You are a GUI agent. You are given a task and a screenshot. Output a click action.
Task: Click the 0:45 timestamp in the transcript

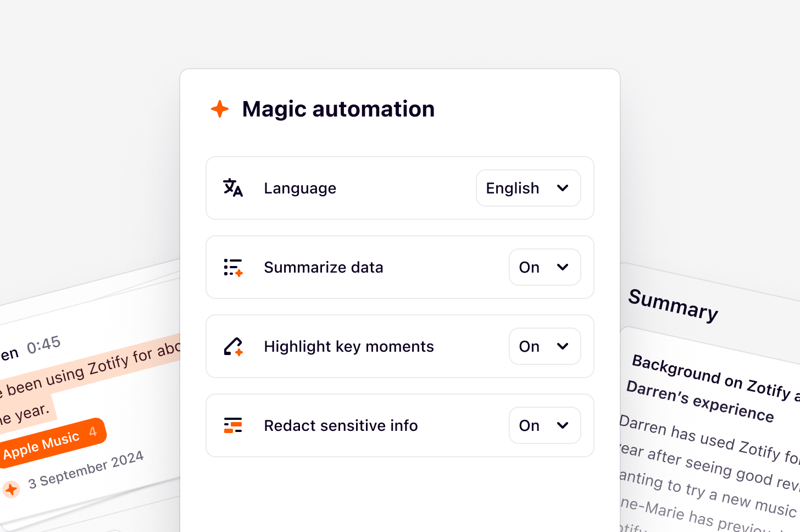click(x=44, y=346)
